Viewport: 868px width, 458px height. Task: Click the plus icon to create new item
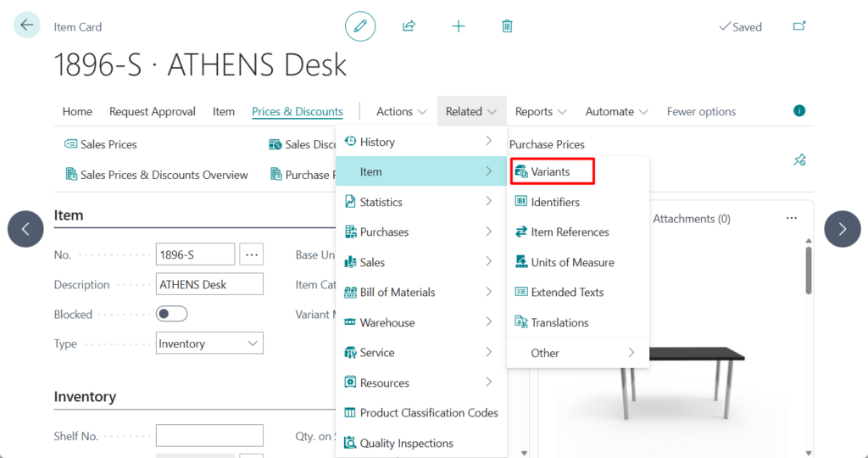pyautogui.click(x=459, y=26)
